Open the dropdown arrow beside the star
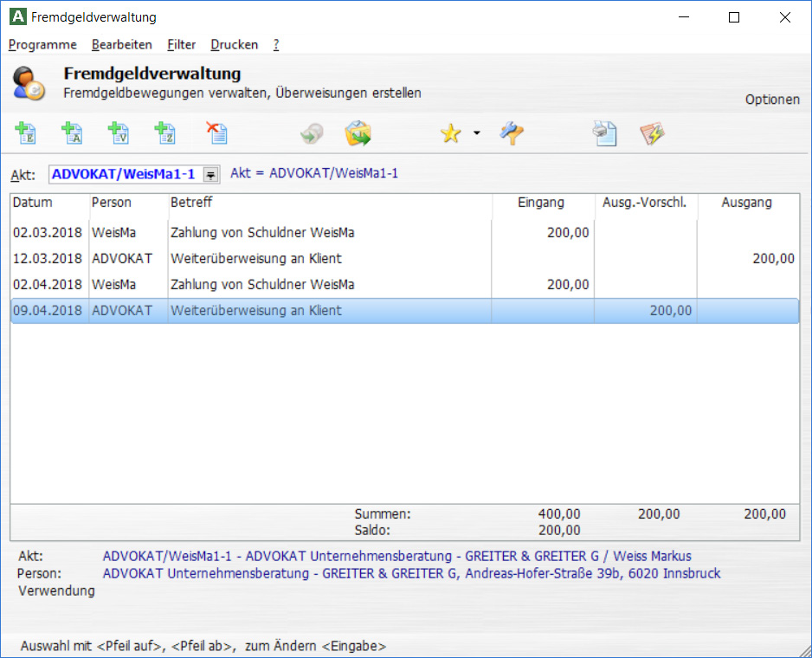This screenshot has width=812, height=658. click(476, 133)
